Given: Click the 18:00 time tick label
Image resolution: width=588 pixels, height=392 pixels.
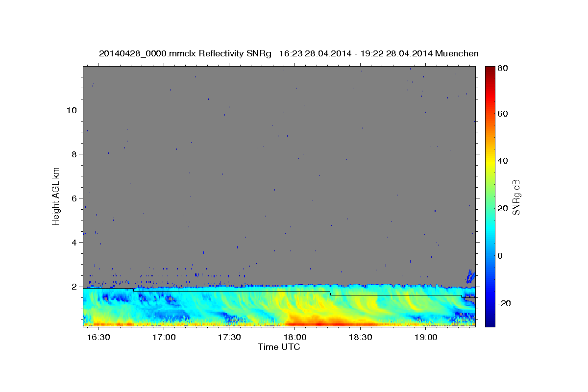Looking at the screenshot, I should coord(295,338).
